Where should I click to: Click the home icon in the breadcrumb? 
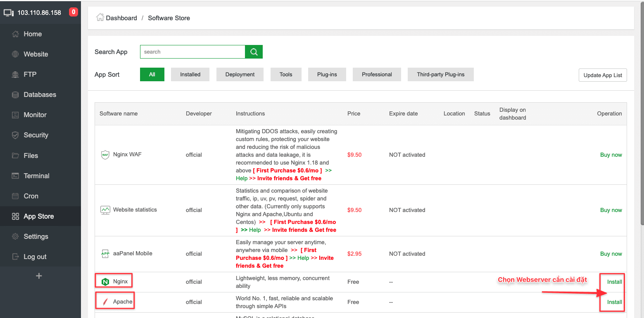[x=100, y=18]
